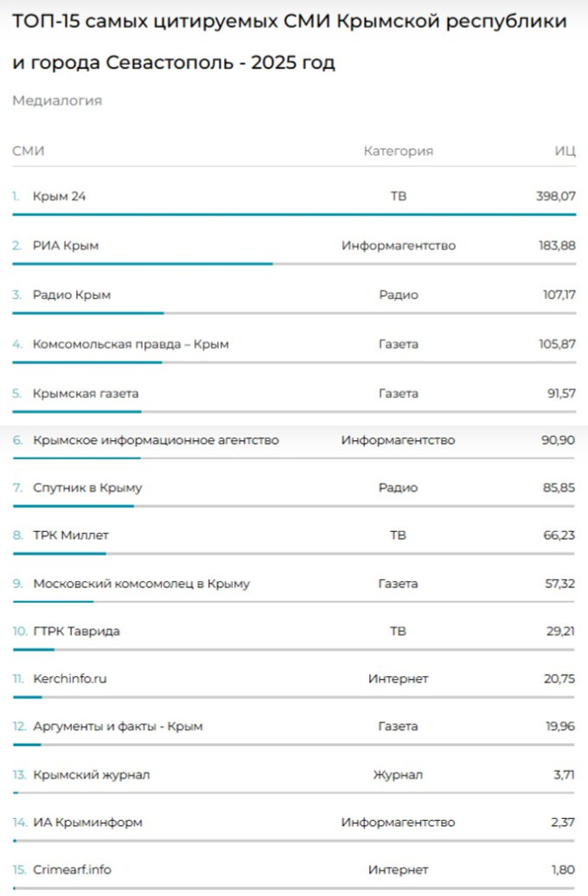Open the Крым 24 entry
588x896 pixels.
pos(59,197)
